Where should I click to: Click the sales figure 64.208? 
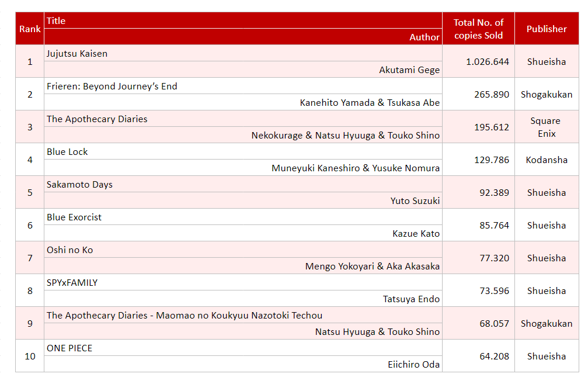tap(494, 356)
